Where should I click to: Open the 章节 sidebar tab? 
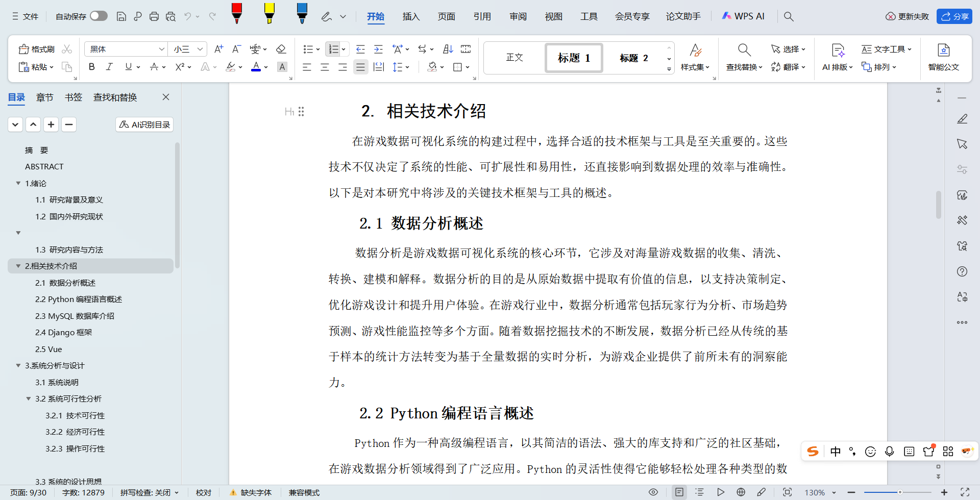44,97
